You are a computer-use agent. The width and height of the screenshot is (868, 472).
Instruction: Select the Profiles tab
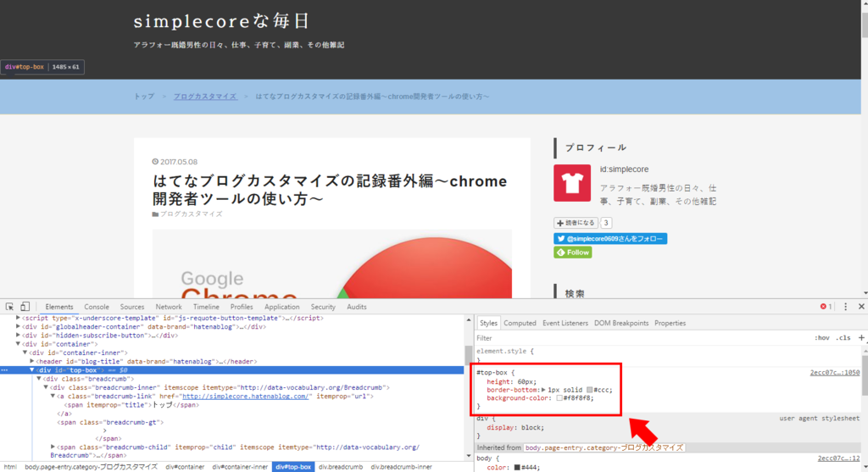click(x=242, y=307)
